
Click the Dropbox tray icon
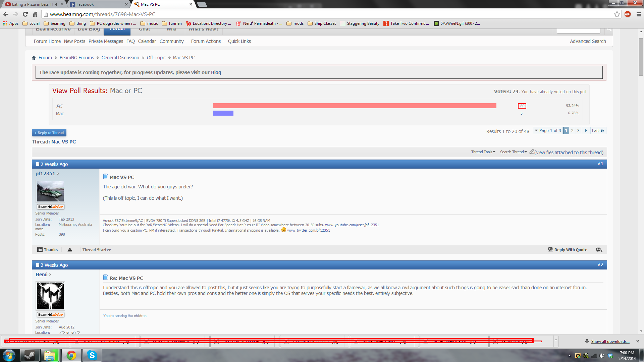(x=610, y=356)
